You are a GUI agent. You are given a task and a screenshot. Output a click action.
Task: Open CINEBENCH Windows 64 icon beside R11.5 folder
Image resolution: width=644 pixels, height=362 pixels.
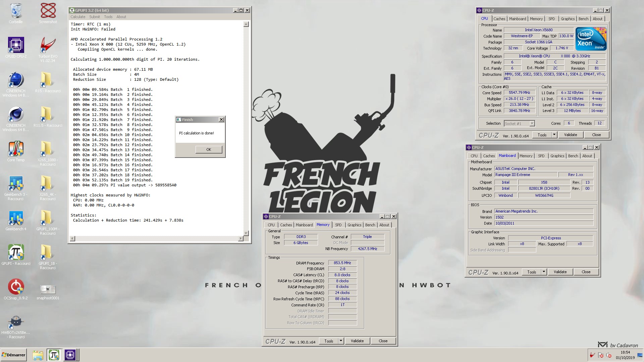(16, 119)
